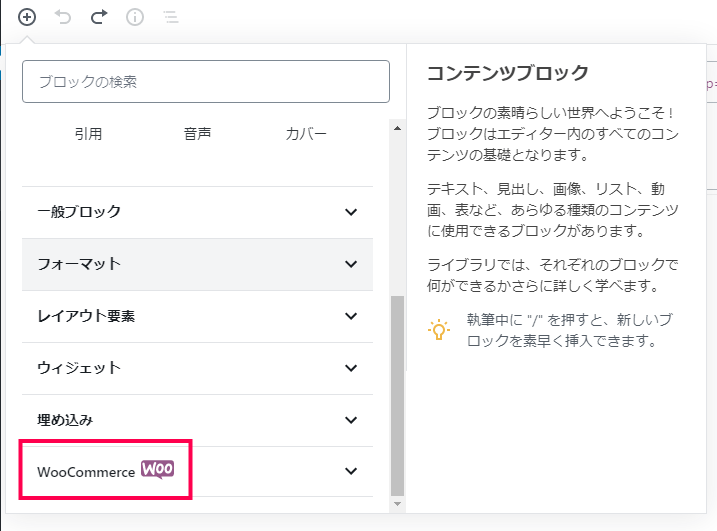Select the 引用 block
The image size is (717, 531).
pyautogui.click(x=88, y=134)
